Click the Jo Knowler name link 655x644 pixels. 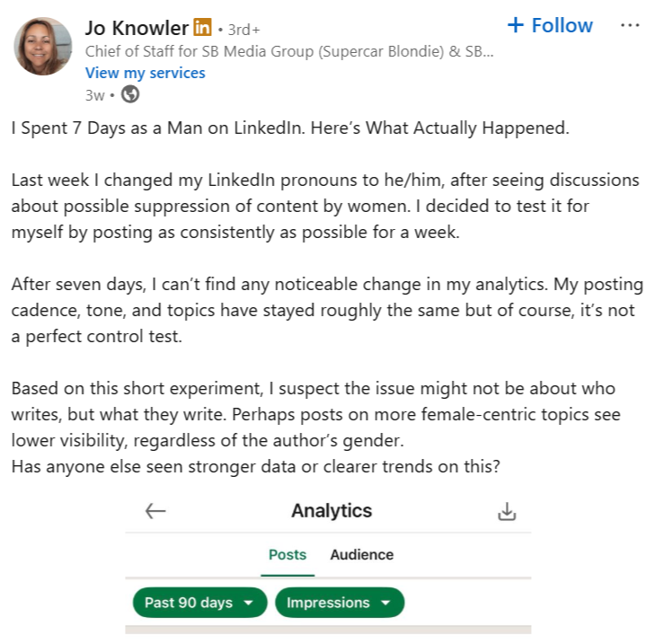[x=137, y=28]
